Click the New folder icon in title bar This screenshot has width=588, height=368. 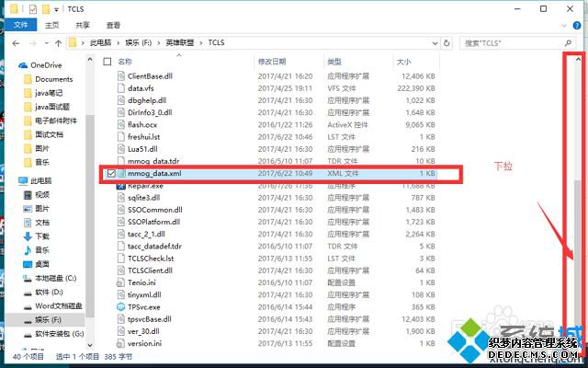46,9
